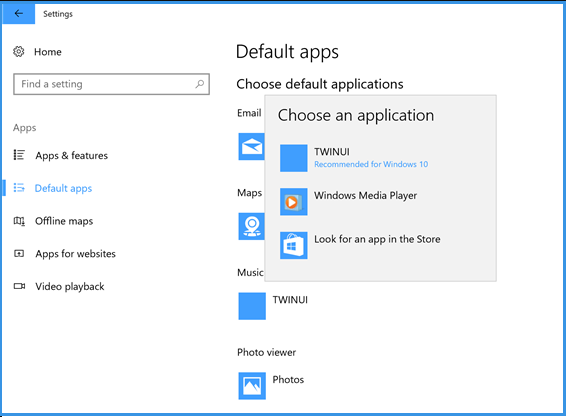Choose Windows Media Player option
This screenshot has width=566, height=417.
click(380, 202)
